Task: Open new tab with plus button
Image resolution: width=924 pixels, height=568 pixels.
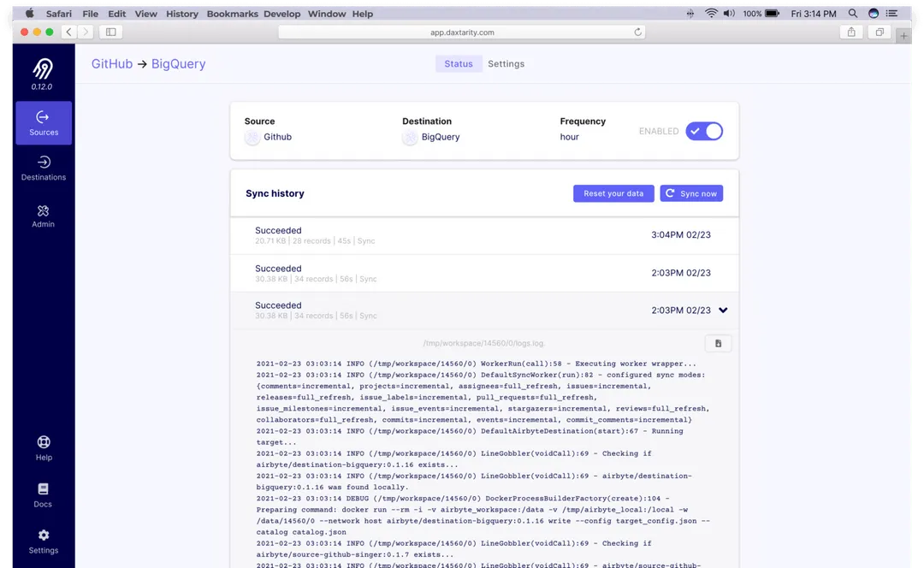Action: [903, 35]
